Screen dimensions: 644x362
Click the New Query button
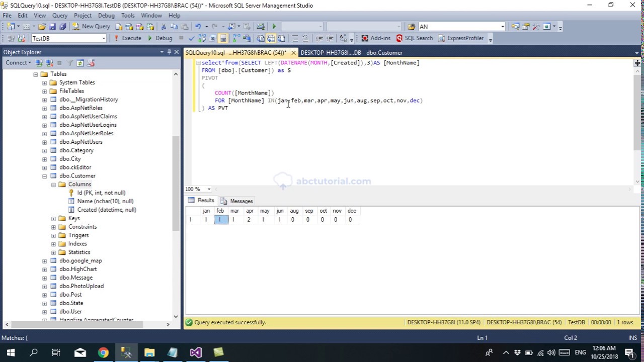[x=91, y=26]
